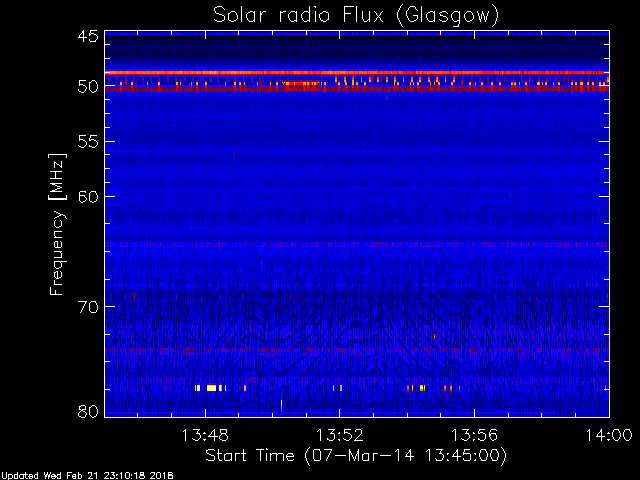
Task: Click the "45" frequency tick label
Action: (x=88, y=37)
